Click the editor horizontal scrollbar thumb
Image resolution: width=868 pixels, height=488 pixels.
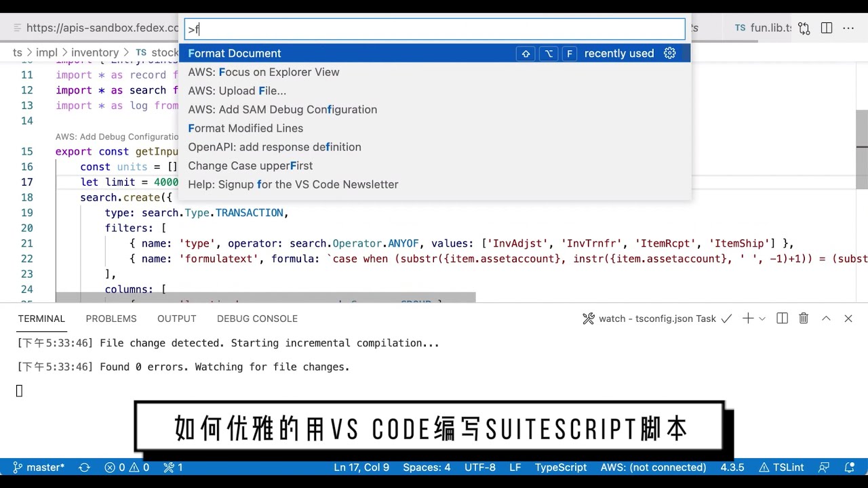(x=266, y=298)
